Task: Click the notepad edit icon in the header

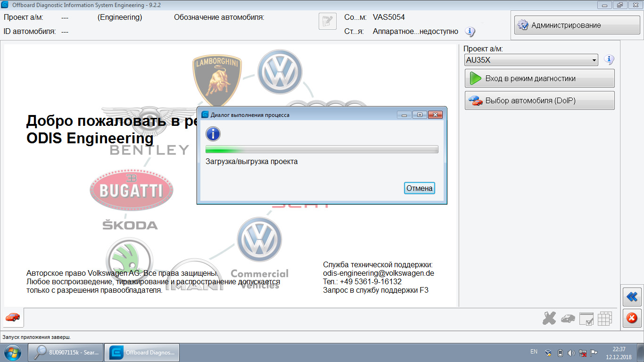Action: (x=328, y=21)
